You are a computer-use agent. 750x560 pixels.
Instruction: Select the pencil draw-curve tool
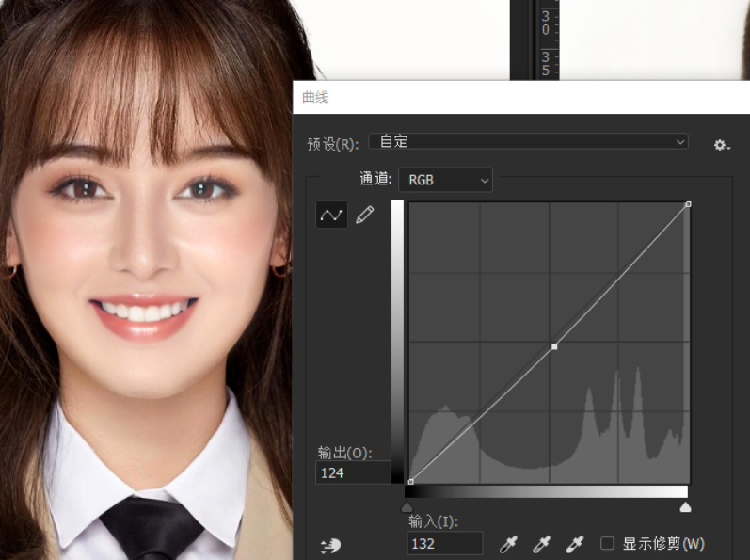pyautogui.click(x=365, y=215)
